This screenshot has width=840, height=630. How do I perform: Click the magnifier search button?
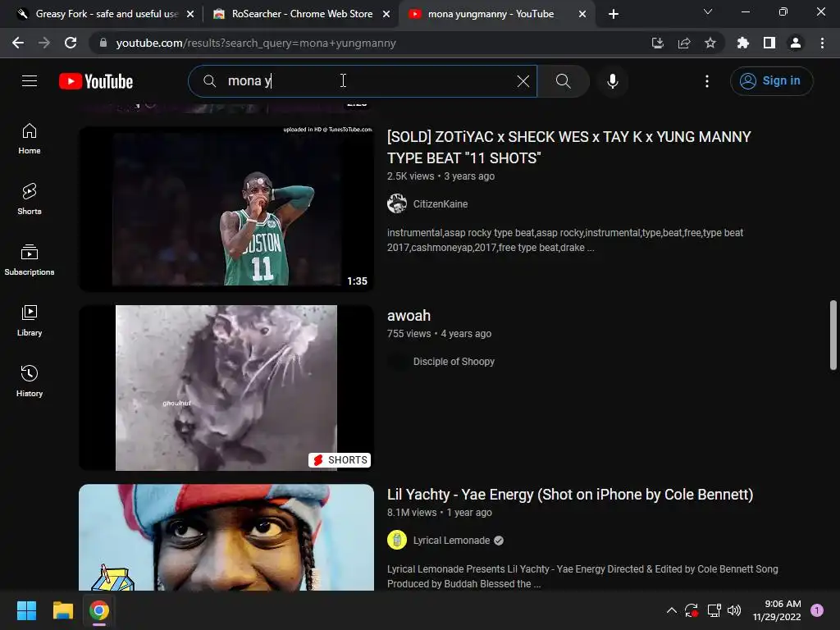[563, 81]
